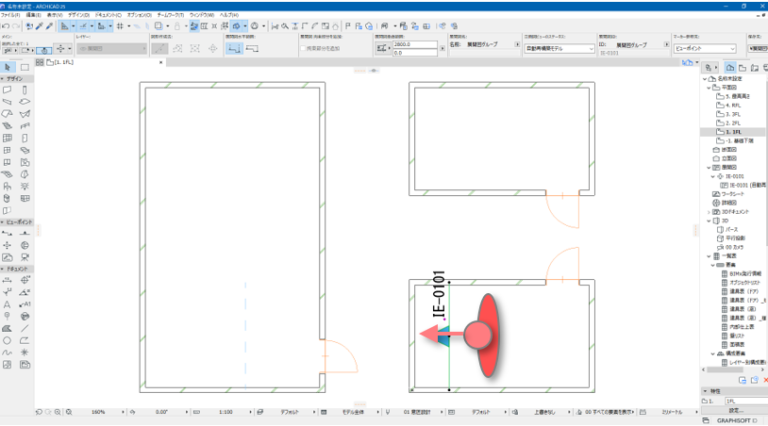This screenshot has height=426, width=768.
Task: Open the 1:100 scale dropdown in bottom bar
Action: 250,412
